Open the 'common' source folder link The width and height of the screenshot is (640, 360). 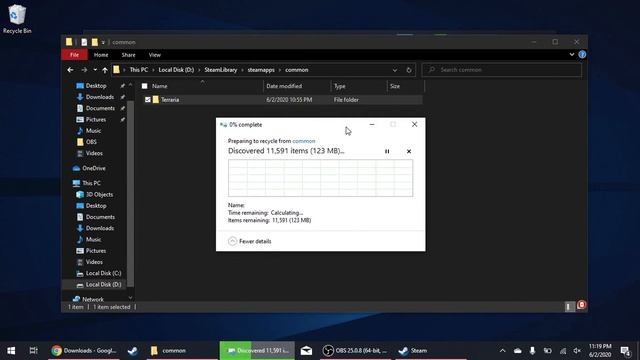304,141
